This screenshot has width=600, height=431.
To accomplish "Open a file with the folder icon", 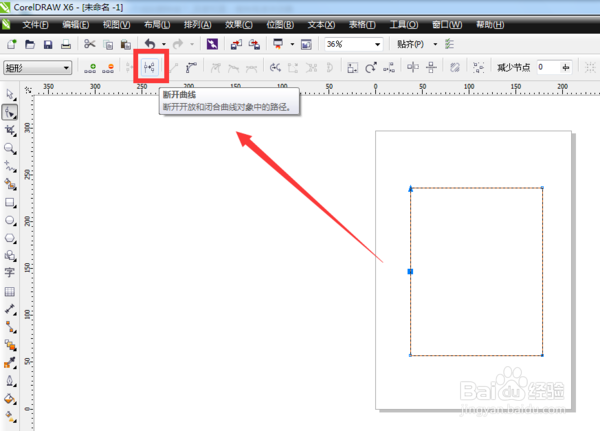I will [x=30, y=44].
